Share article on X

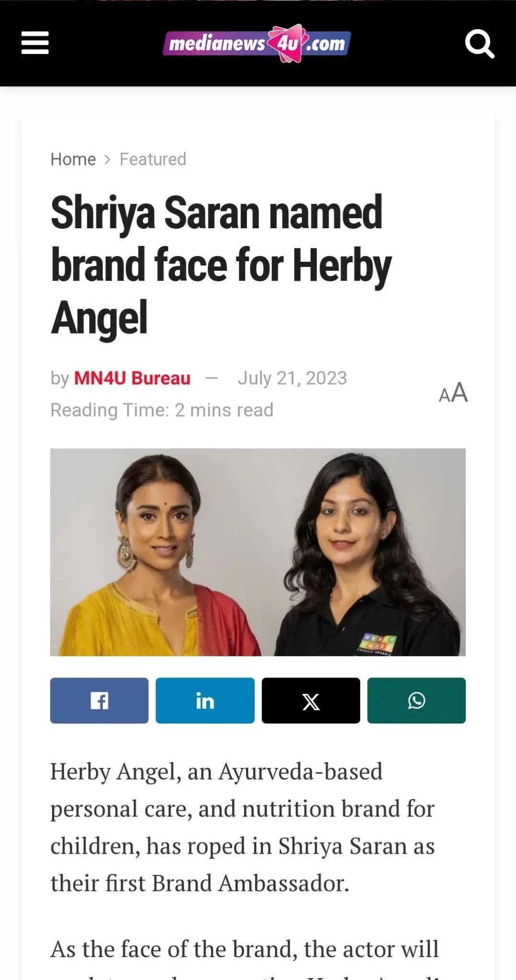[311, 701]
